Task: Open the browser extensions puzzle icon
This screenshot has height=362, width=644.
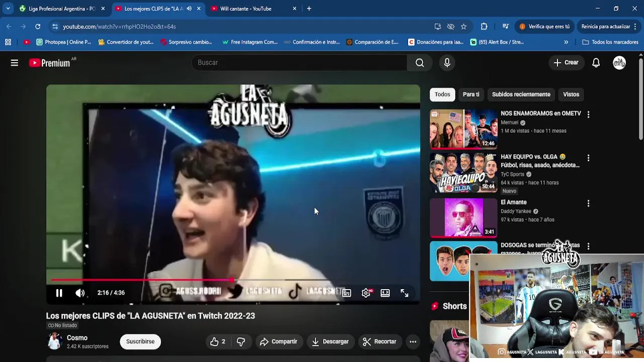Action: [484, 26]
